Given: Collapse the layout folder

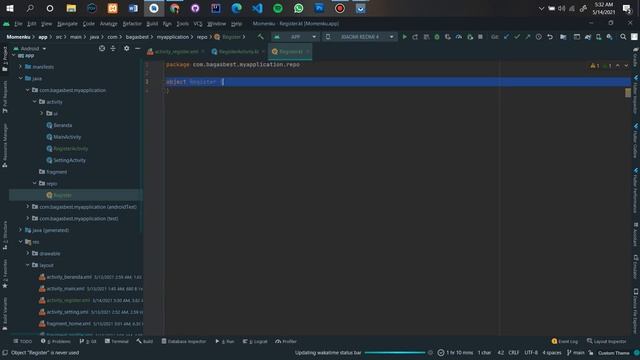Looking at the screenshot, I should [28, 265].
